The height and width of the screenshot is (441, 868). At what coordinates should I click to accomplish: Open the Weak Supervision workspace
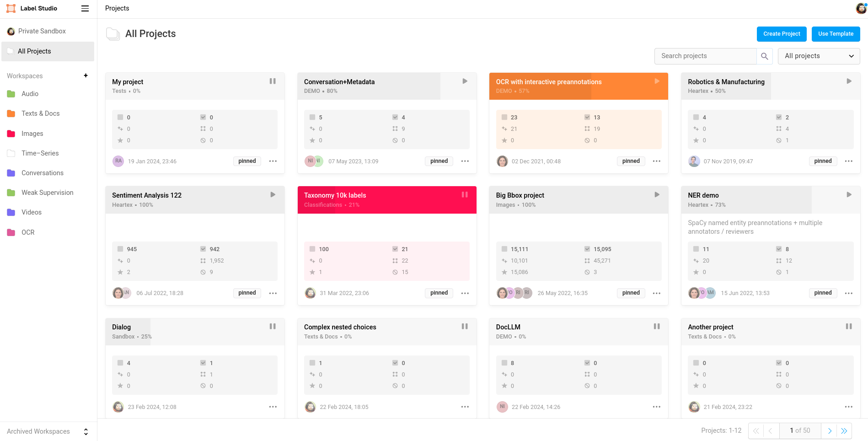(x=48, y=193)
